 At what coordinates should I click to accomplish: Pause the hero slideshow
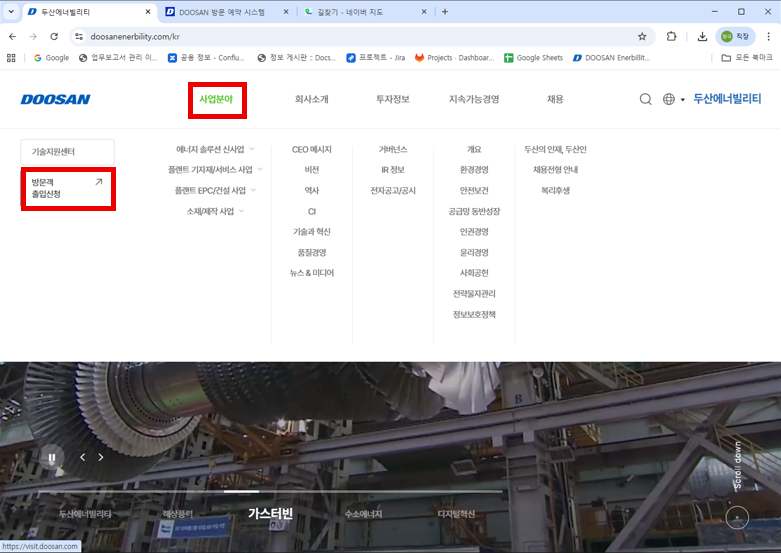tap(51, 458)
